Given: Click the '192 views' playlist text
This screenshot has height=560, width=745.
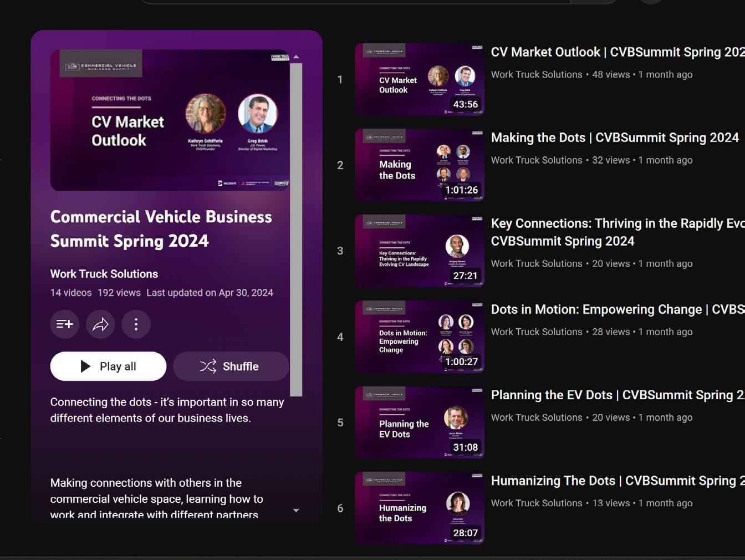Looking at the screenshot, I should coord(119,293).
